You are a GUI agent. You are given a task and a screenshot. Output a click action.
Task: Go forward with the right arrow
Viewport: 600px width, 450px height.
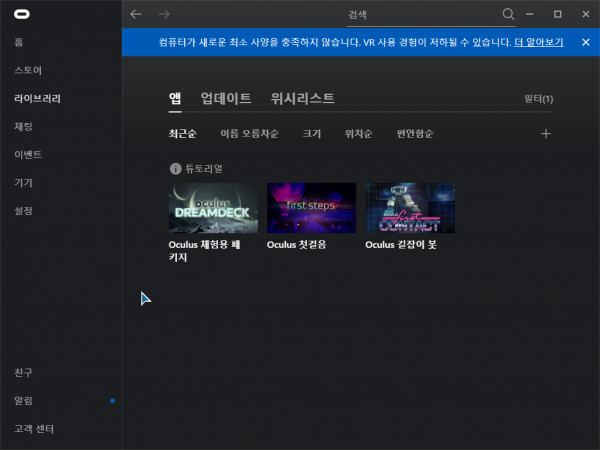164,14
